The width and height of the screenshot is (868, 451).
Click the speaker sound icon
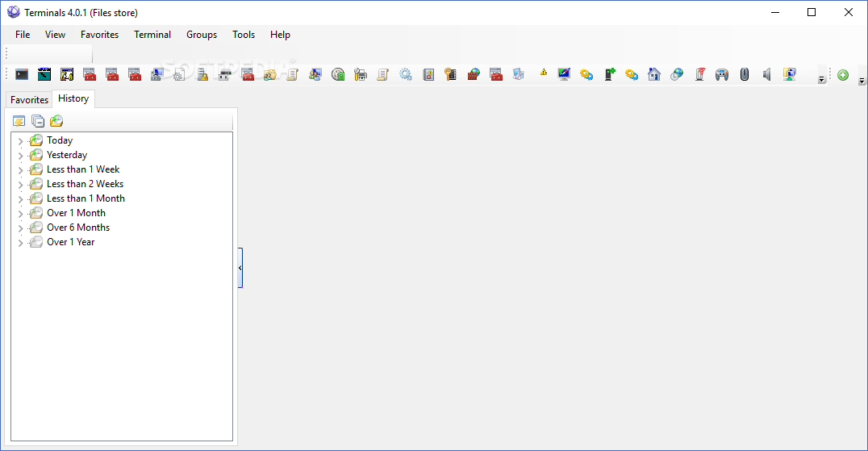pyautogui.click(x=767, y=74)
